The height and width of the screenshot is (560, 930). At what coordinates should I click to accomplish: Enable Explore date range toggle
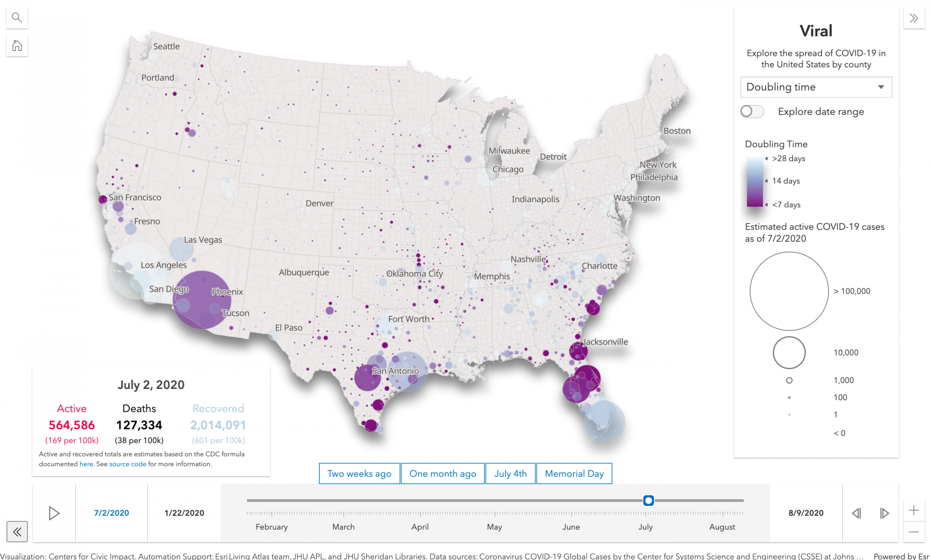752,111
